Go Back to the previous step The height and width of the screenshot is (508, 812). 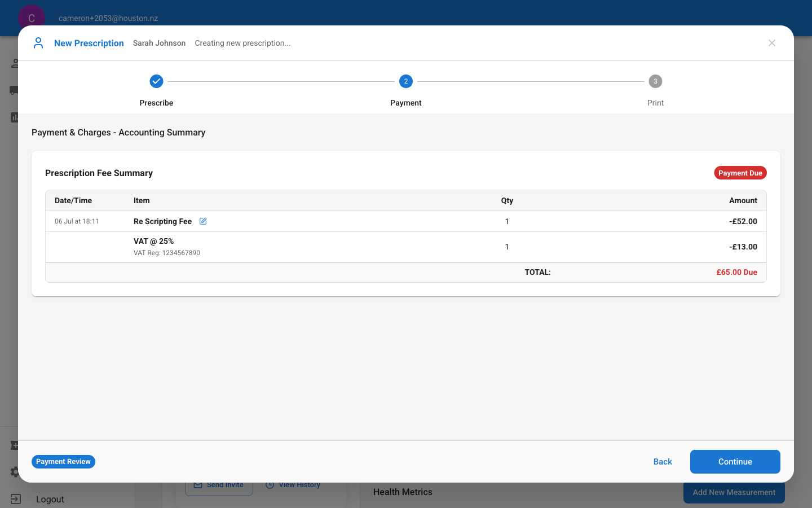[663, 462]
